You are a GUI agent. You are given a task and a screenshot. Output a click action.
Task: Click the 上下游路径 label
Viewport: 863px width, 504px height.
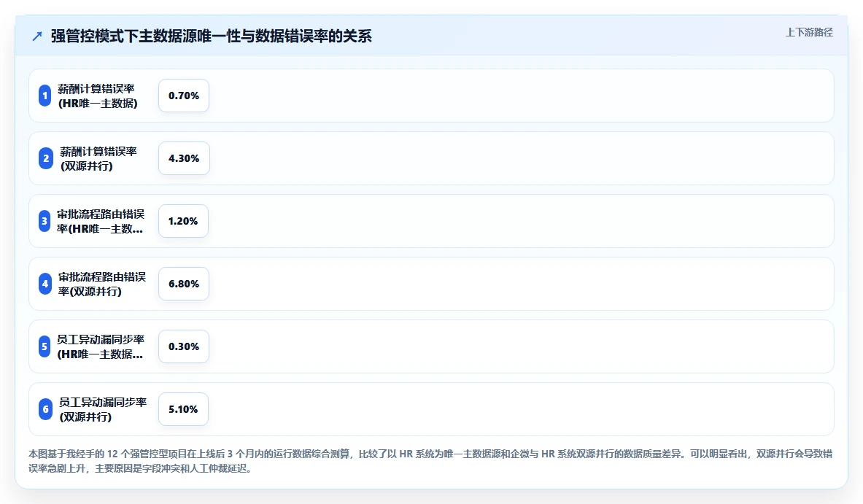(809, 33)
